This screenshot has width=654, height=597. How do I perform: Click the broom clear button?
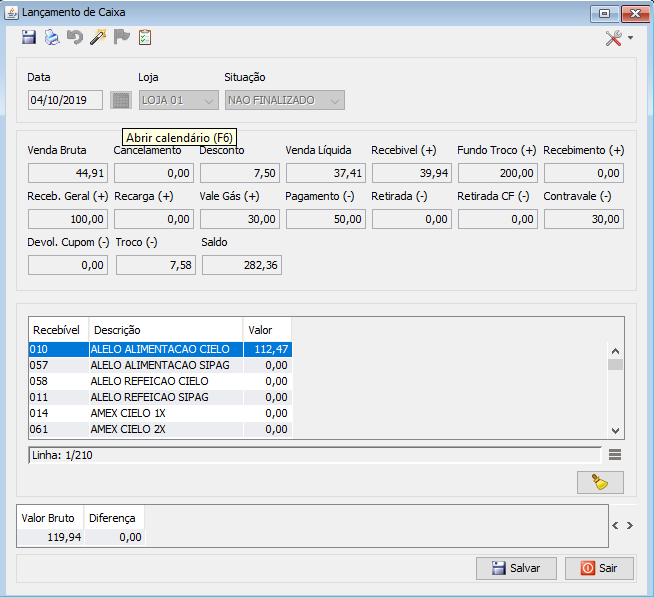click(600, 482)
